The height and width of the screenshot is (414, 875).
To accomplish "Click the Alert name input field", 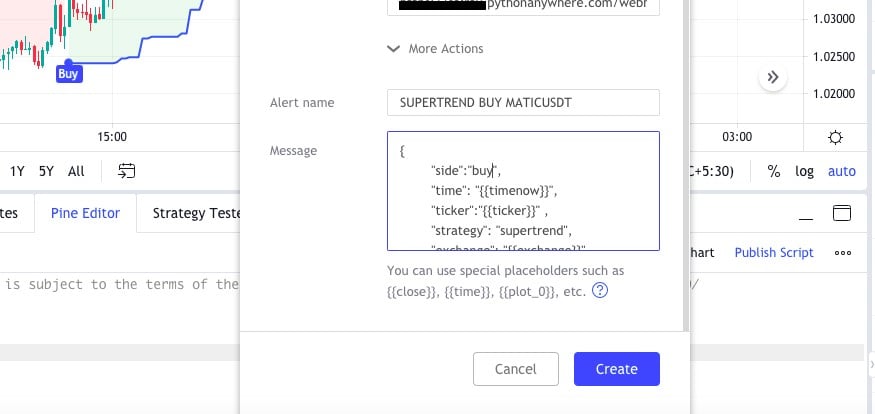I will [523, 103].
